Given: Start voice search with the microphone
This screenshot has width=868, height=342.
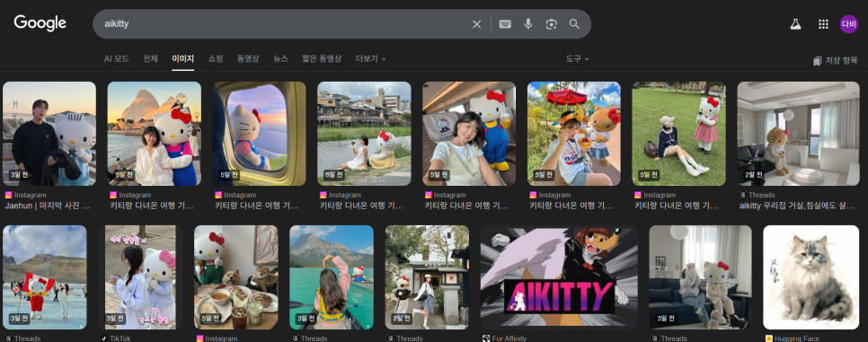Looking at the screenshot, I should click(x=528, y=24).
